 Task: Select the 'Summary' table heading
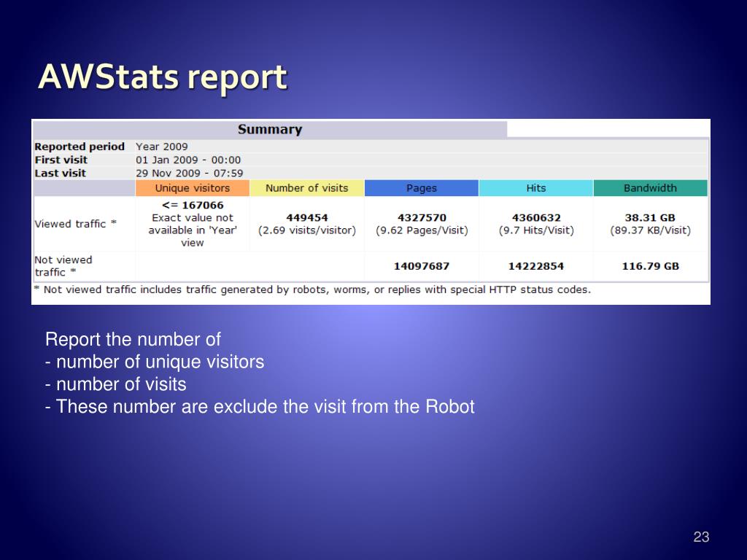pos(270,130)
